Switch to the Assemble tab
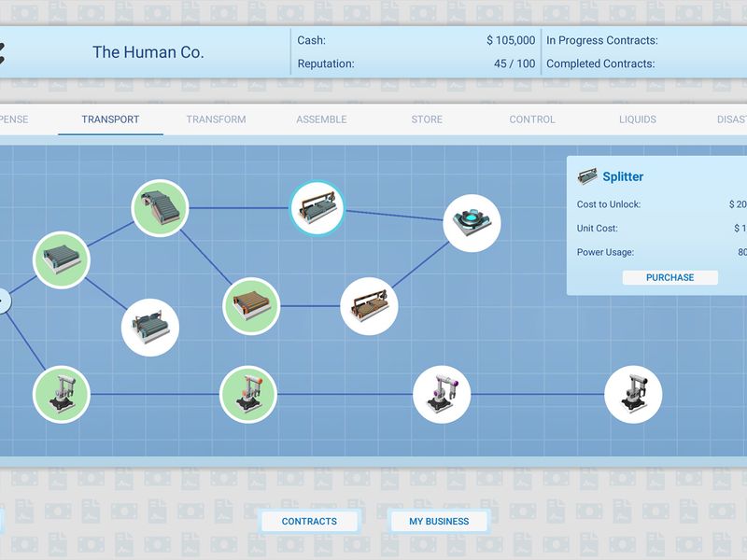 pyautogui.click(x=321, y=119)
